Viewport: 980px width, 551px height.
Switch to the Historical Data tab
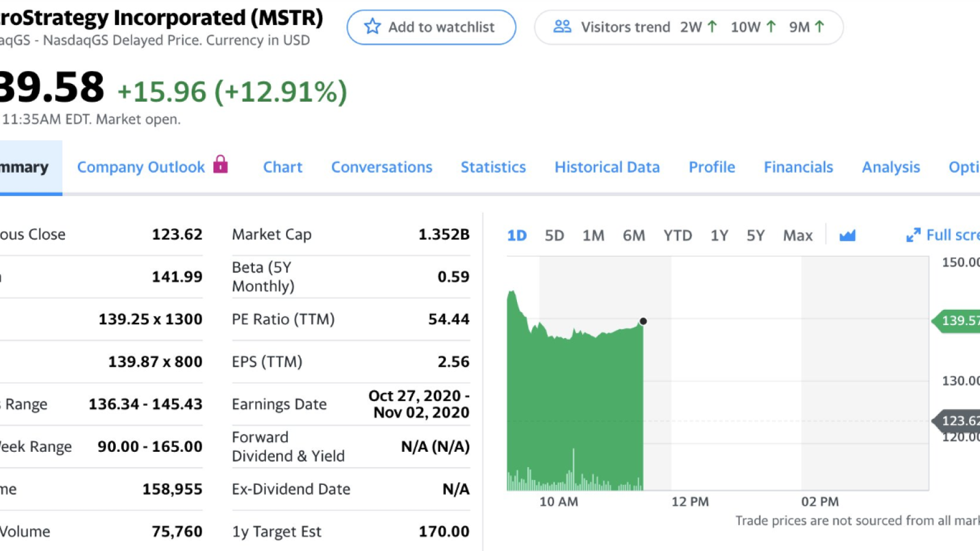click(607, 167)
